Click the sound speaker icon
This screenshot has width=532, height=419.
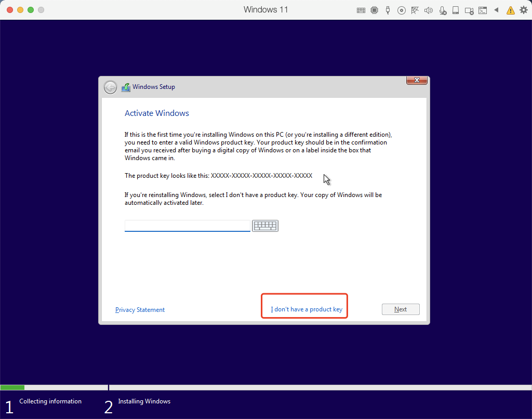(x=429, y=10)
